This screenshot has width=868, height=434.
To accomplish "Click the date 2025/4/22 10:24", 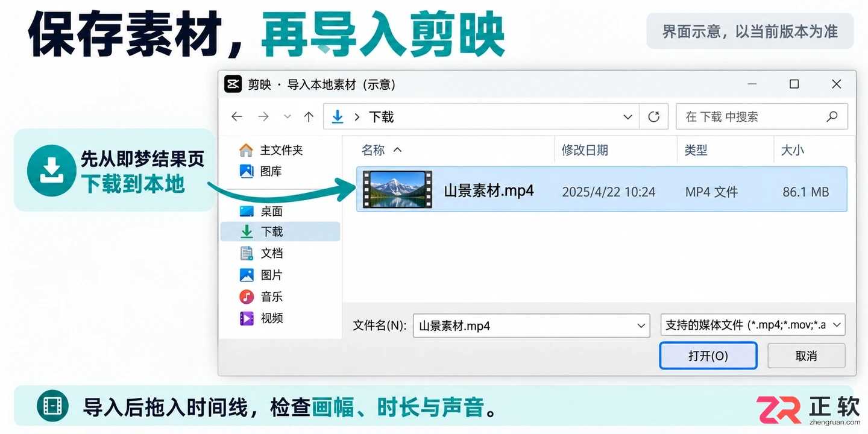I will (609, 192).
